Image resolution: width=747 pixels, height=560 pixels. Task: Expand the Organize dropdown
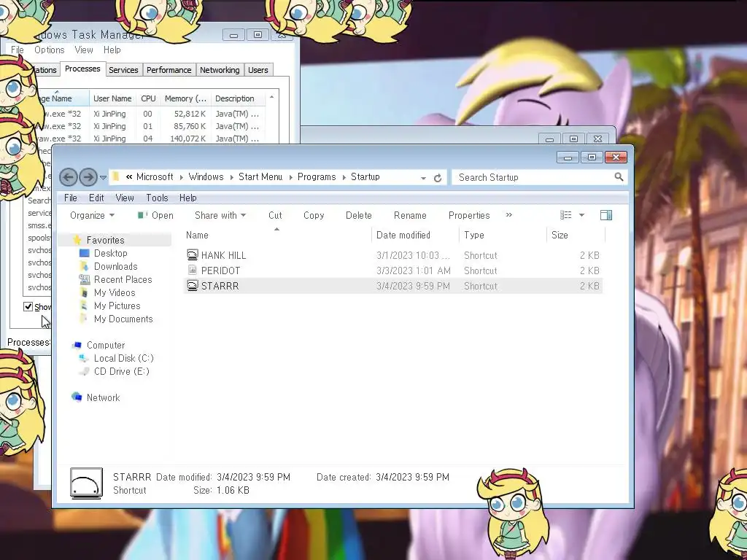point(92,215)
